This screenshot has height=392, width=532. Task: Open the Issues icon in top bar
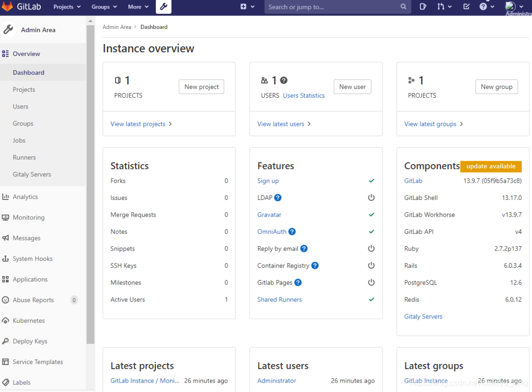click(423, 6)
